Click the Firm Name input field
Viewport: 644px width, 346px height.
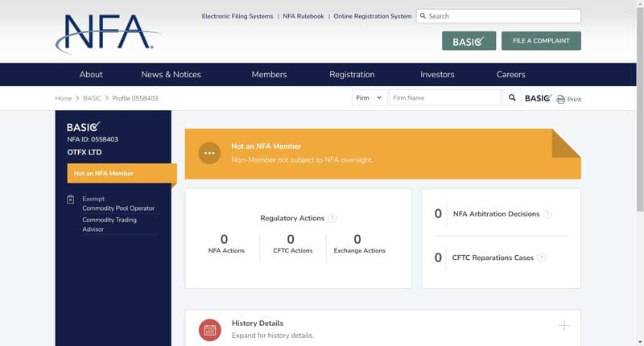point(445,97)
